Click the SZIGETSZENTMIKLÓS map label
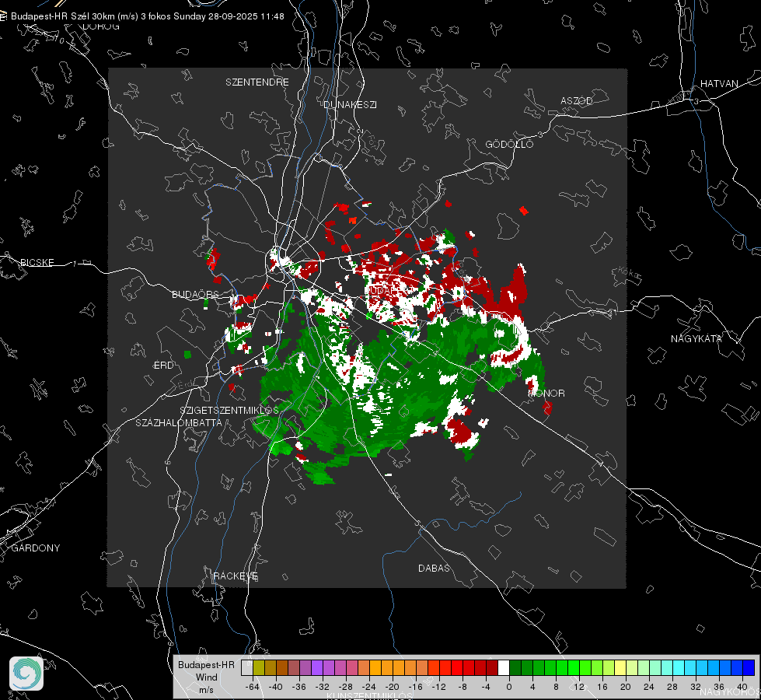 coord(229,410)
